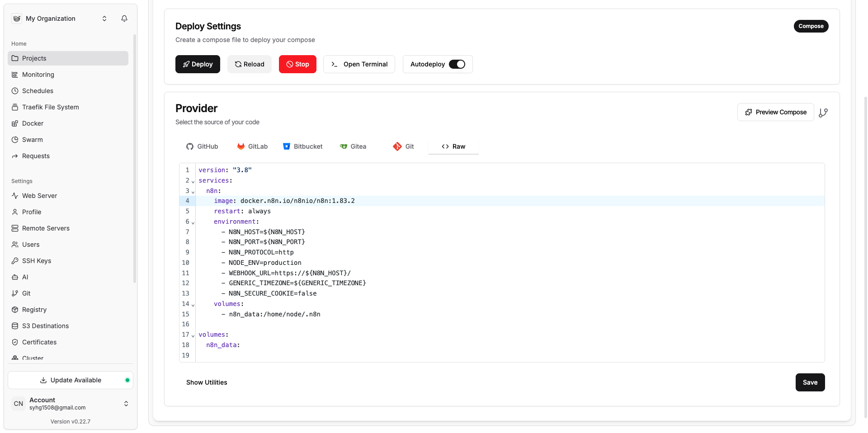Screen dimensions: 868x433
Task: Collapse the n8n block on line 3
Action: point(193,192)
